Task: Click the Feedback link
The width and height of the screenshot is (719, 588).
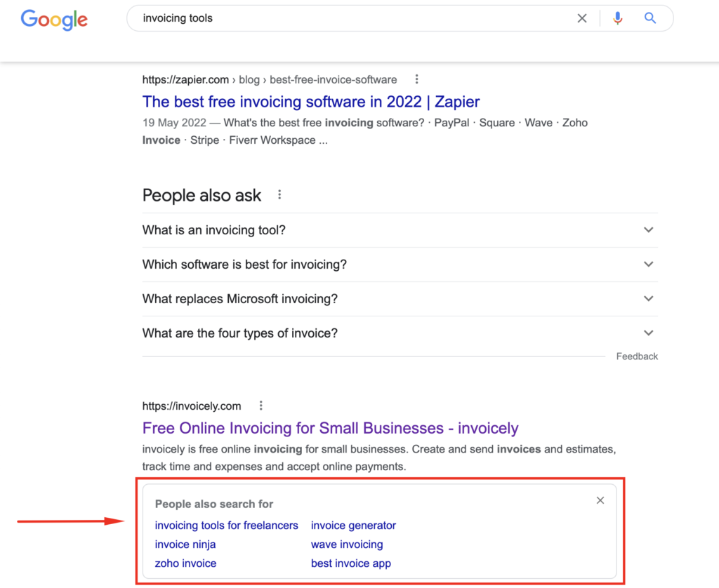Action: click(637, 356)
